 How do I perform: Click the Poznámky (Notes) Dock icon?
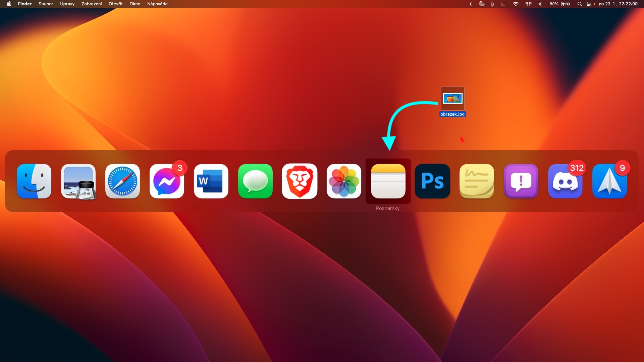[x=388, y=181]
